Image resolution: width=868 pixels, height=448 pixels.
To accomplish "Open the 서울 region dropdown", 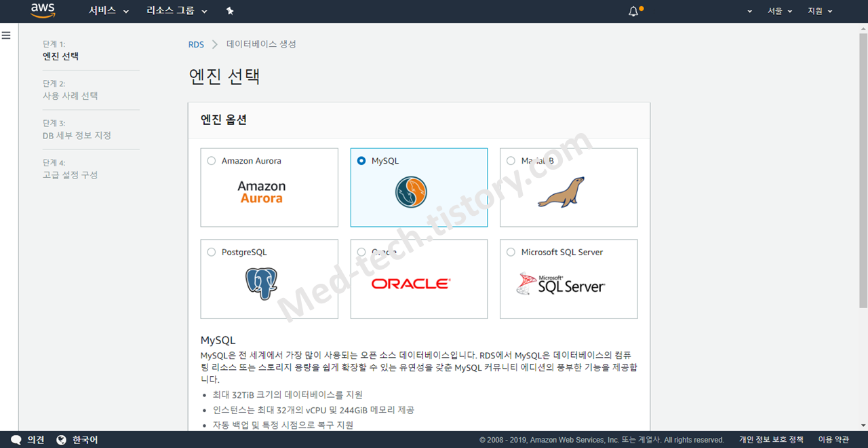I will (780, 12).
